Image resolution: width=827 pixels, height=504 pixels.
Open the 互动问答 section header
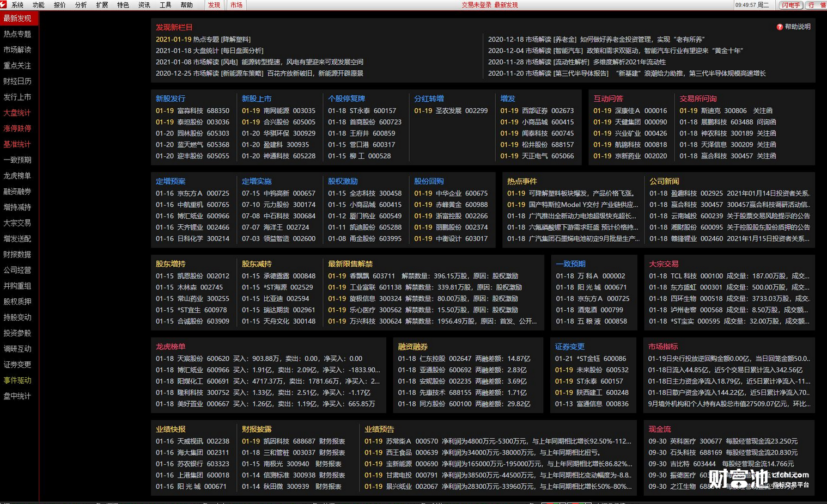[608, 99]
